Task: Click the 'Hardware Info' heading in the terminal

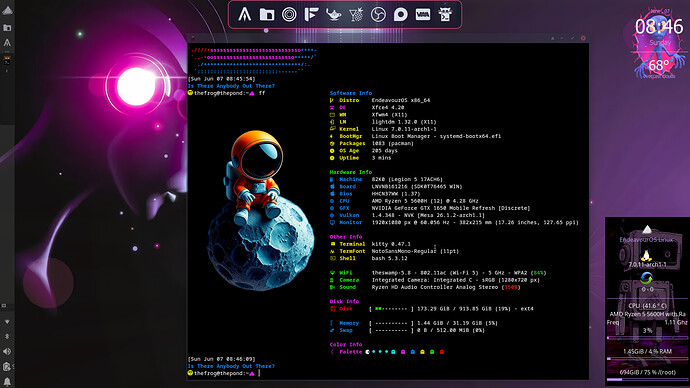Action: [x=351, y=172]
